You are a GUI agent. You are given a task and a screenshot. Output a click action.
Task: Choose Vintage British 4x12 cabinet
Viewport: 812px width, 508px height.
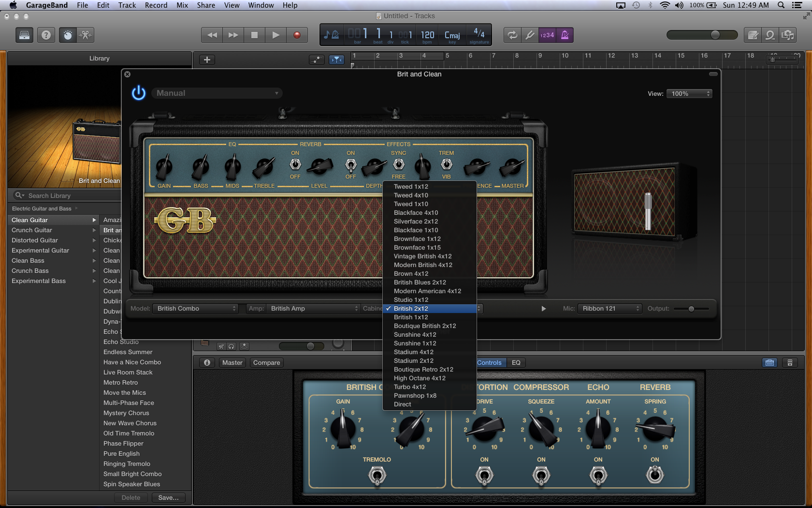[x=430, y=256]
